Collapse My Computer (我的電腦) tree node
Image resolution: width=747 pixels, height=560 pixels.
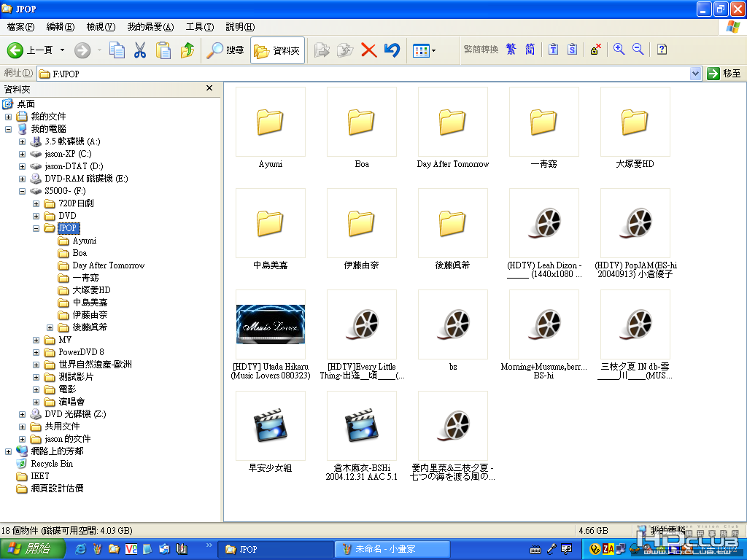[8, 129]
